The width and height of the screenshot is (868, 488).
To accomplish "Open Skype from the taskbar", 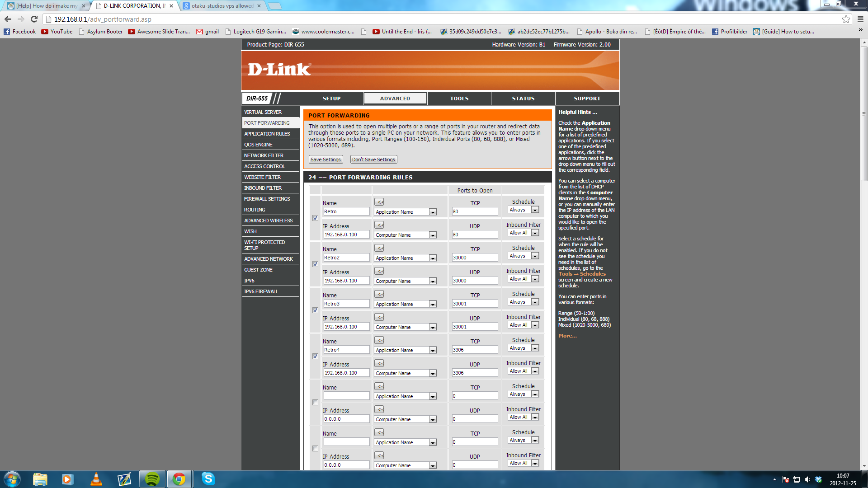I will [x=208, y=479].
